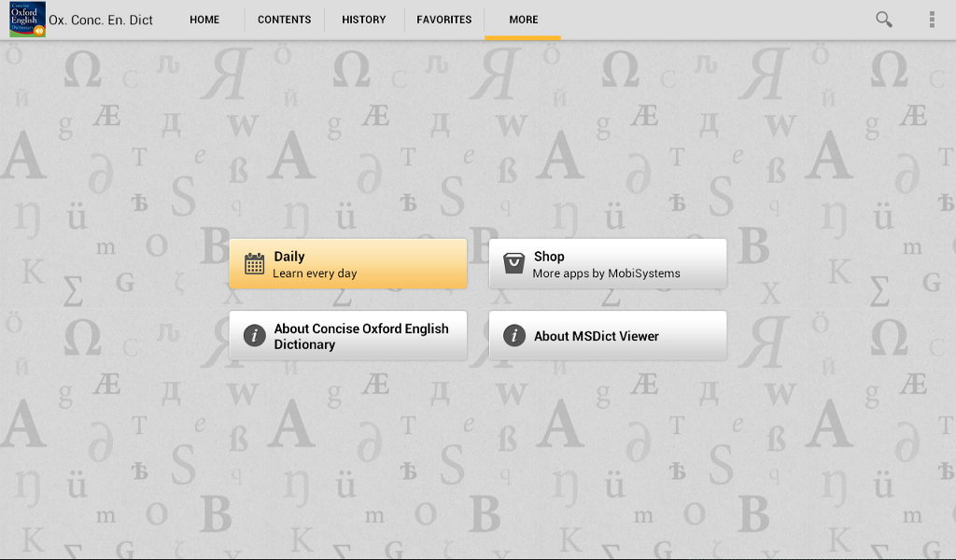Screen dimensions: 956x560
Task: Open the search magnifier icon
Action: point(884,20)
